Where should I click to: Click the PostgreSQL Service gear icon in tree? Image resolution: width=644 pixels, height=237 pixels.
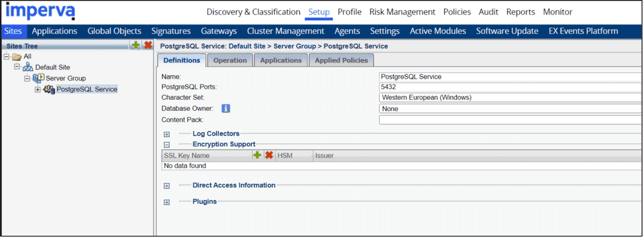coord(49,90)
